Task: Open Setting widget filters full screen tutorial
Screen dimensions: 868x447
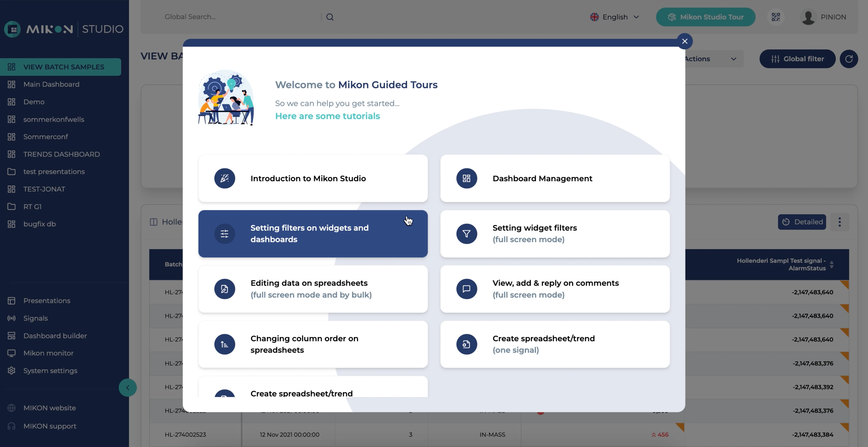Action: click(x=555, y=234)
